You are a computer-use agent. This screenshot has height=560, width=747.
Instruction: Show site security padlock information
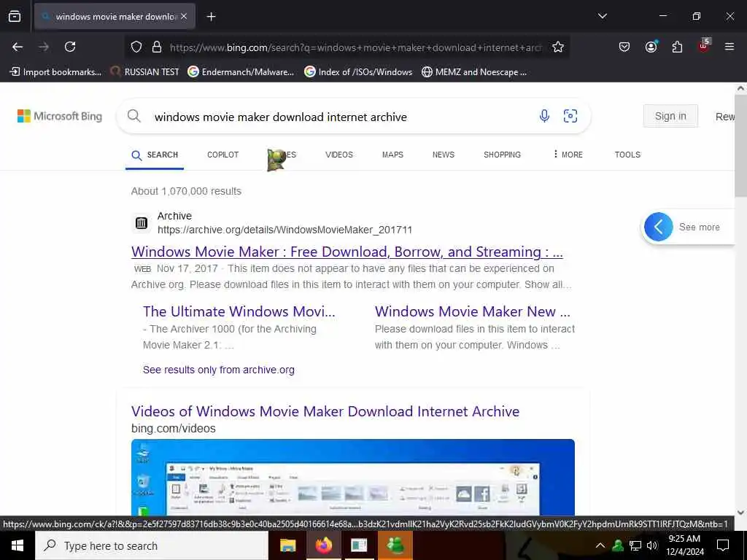(x=156, y=47)
